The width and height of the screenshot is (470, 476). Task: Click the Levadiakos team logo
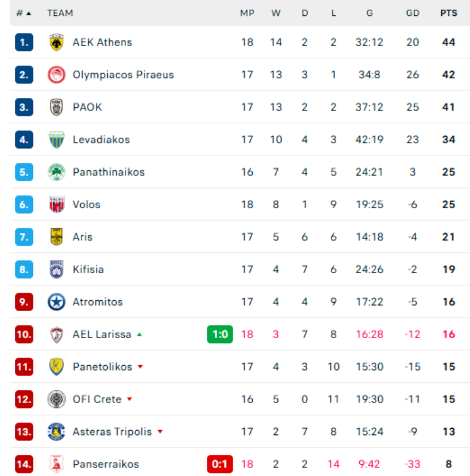click(x=56, y=140)
